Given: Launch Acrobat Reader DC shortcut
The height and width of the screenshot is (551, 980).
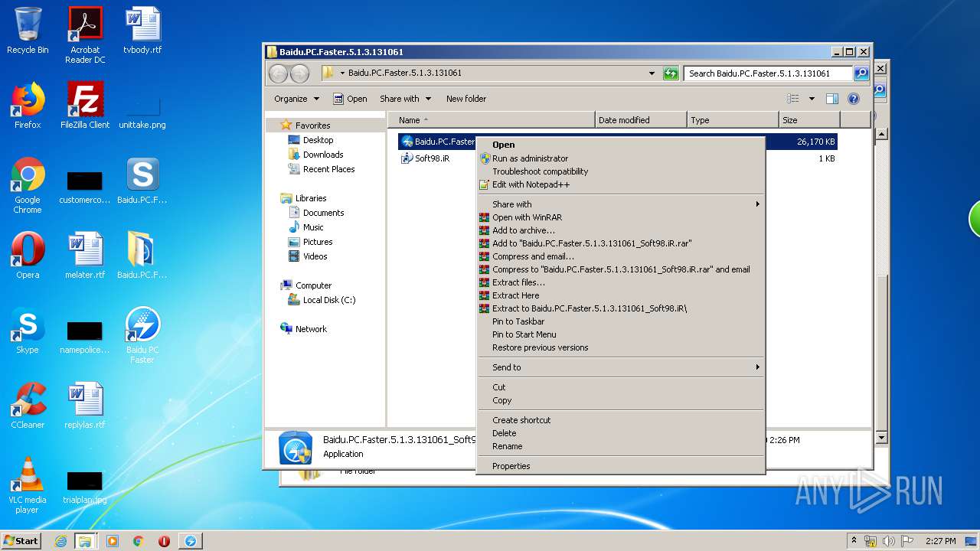Looking at the screenshot, I should click(85, 35).
